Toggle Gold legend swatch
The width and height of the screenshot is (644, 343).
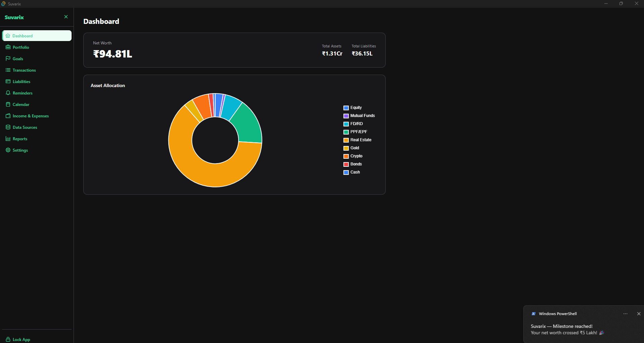(x=346, y=148)
